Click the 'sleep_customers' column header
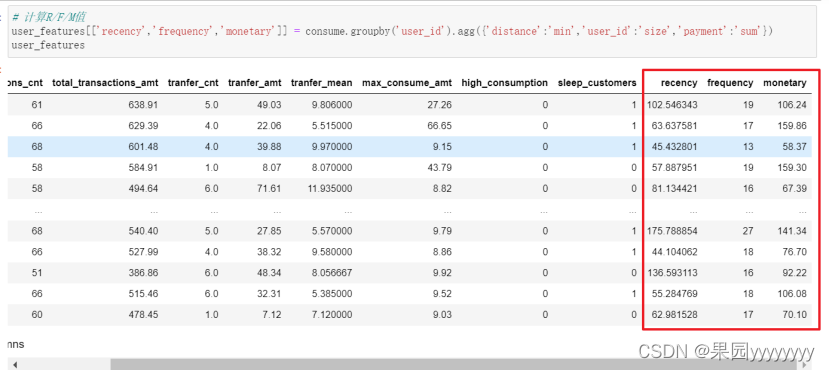This screenshot has height=371, width=830. [597, 83]
